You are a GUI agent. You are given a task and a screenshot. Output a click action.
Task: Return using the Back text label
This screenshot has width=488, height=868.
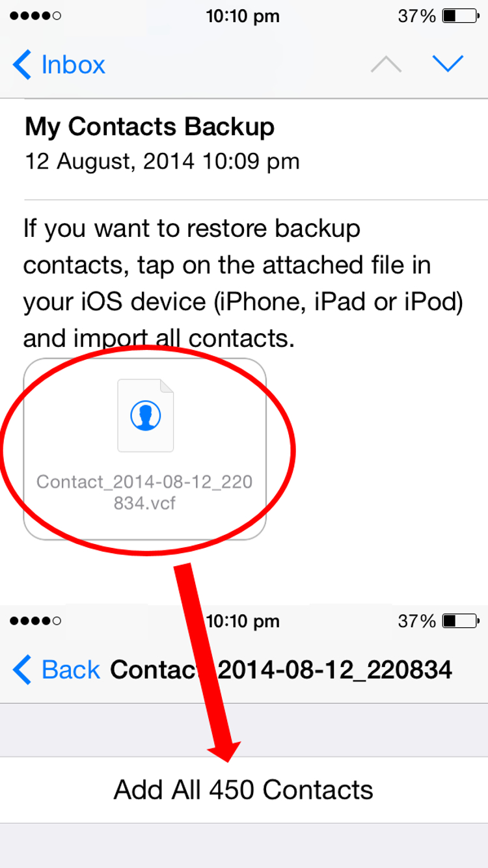pyautogui.click(x=71, y=670)
